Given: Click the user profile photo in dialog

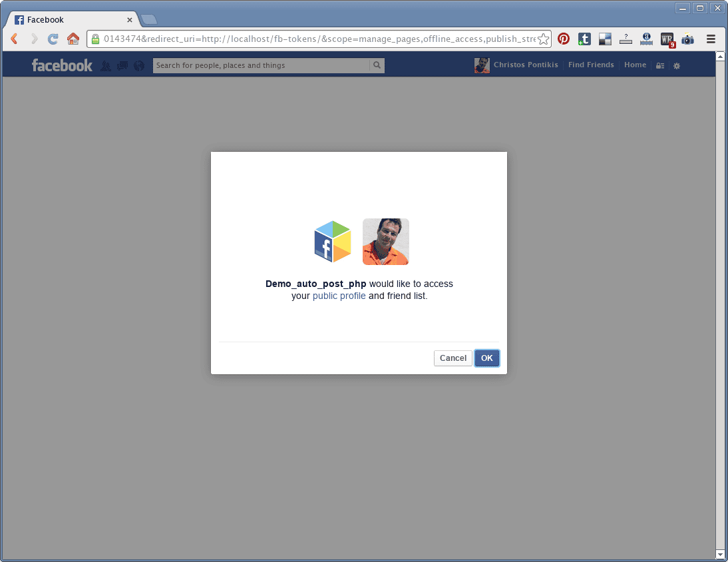Looking at the screenshot, I should point(386,242).
